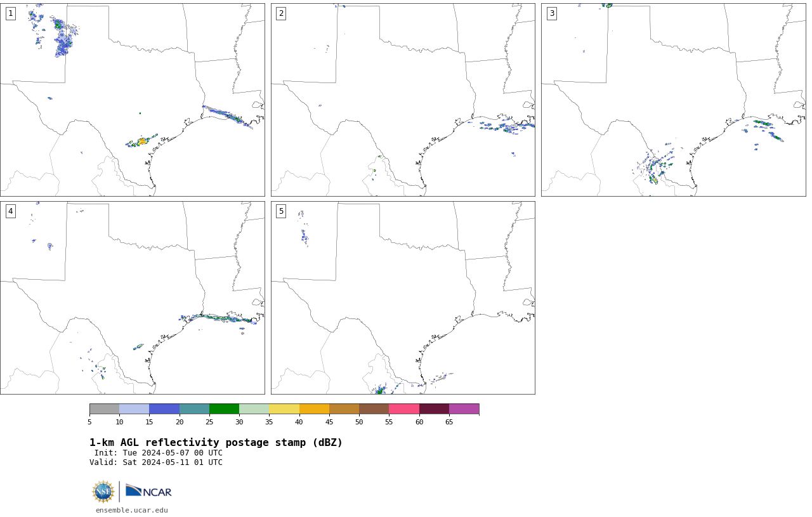Click the pale green 30-35 dBZ swatch

coord(254,409)
